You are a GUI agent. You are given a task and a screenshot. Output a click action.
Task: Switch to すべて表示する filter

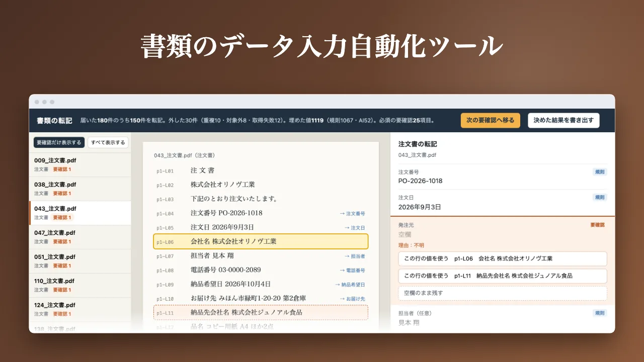tap(108, 143)
